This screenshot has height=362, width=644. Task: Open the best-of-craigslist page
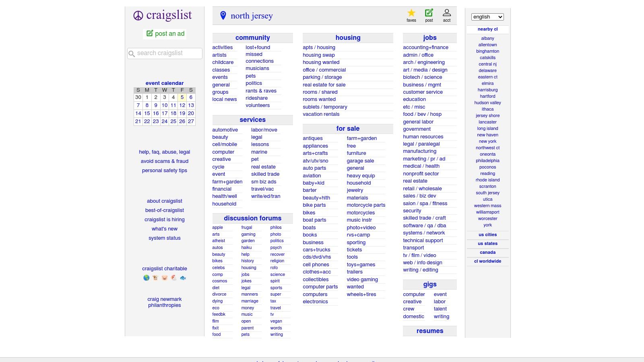(x=164, y=210)
